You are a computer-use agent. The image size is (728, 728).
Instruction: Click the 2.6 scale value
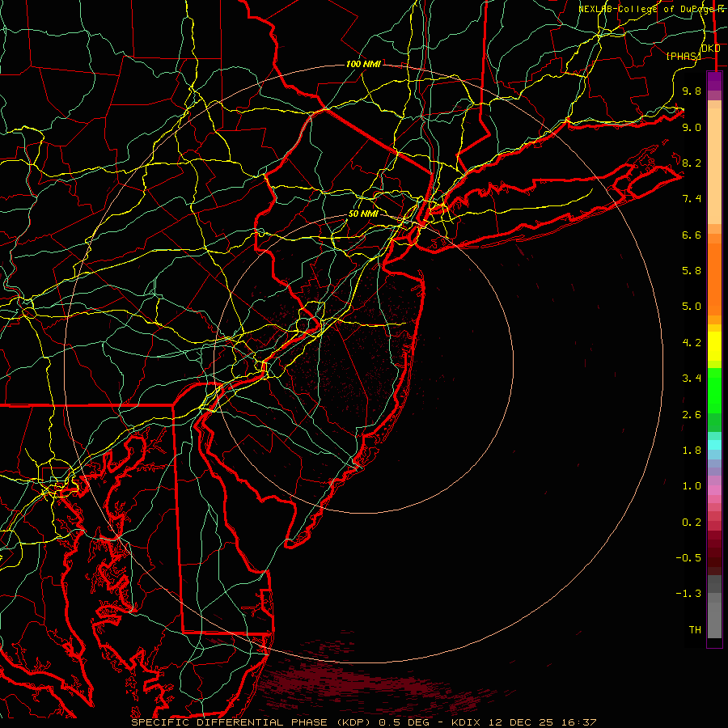click(692, 415)
